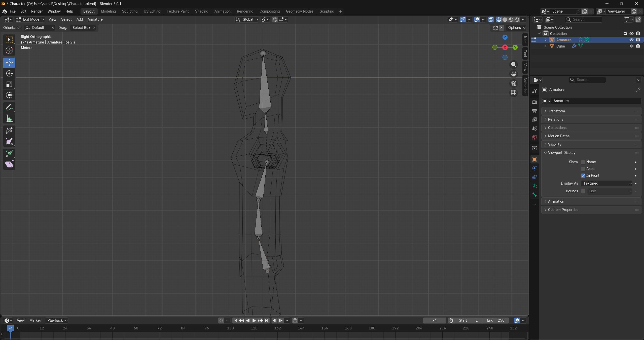The image size is (644, 340).
Task: Open the Display As Textured dropdown
Action: 606,183
